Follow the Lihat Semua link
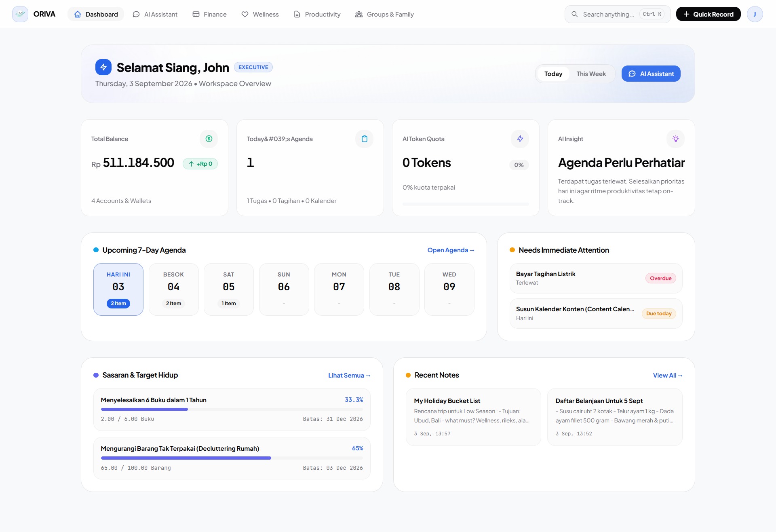776x532 pixels. pyautogui.click(x=349, y=376)
